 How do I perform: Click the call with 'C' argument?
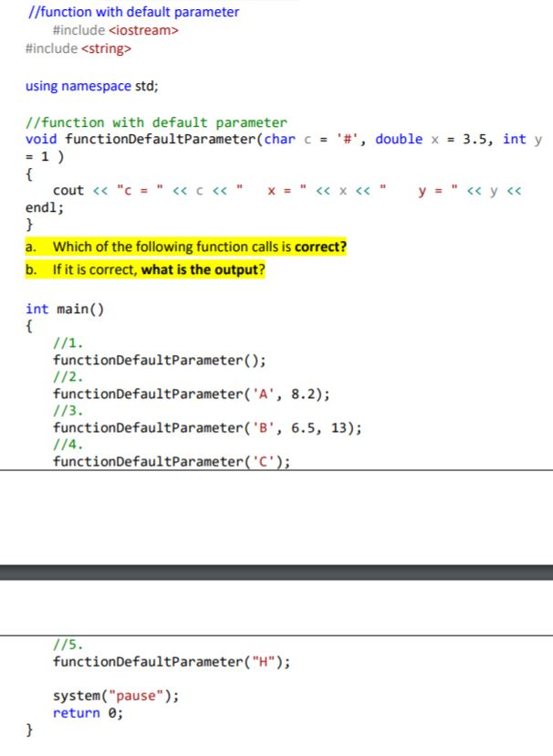pyautogui.click(x=172, y=461)
